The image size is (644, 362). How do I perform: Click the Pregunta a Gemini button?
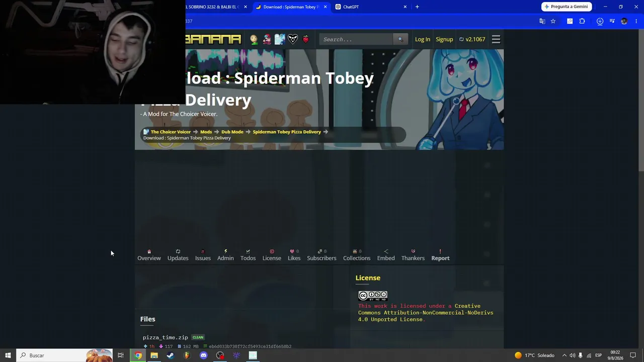[567, 7]
